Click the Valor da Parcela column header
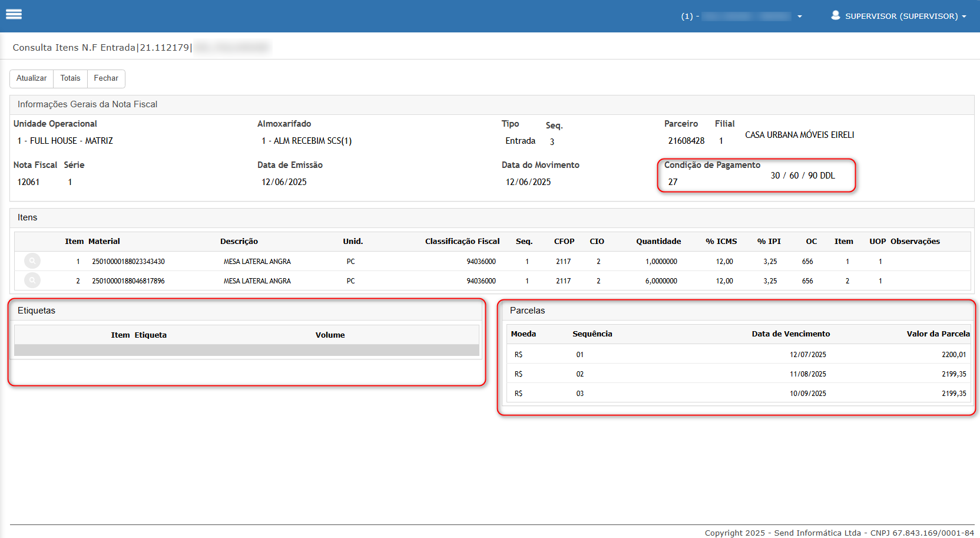 point(938,334)
